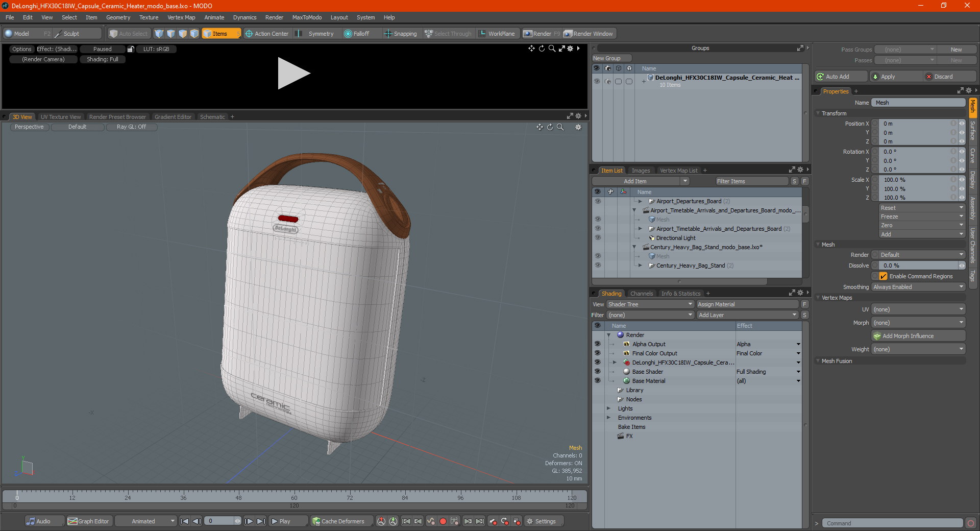
Task: Open Animated keying dropdown
Action: pos(146,521)
